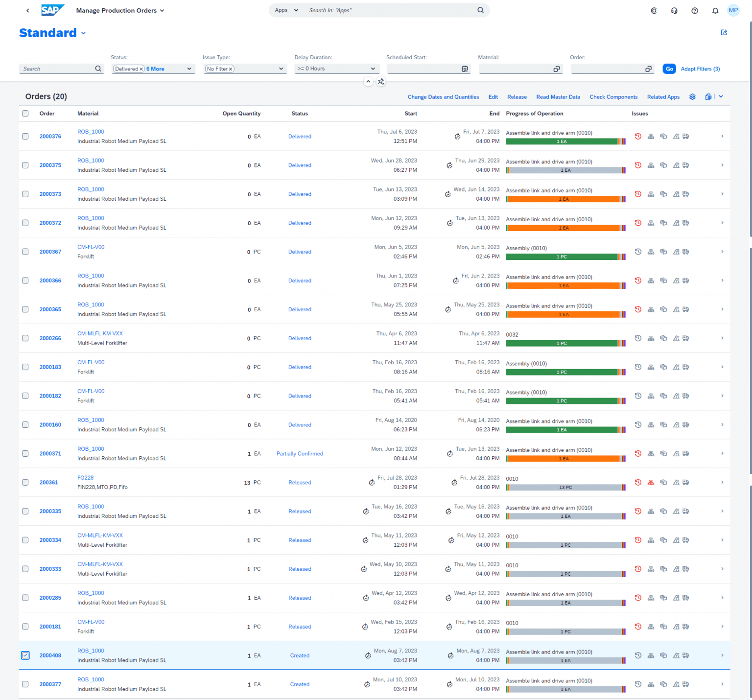Open the Manage Production Orders app switcher
The height and width of the screenshot is (700, 752).
[x=162, y=10]
